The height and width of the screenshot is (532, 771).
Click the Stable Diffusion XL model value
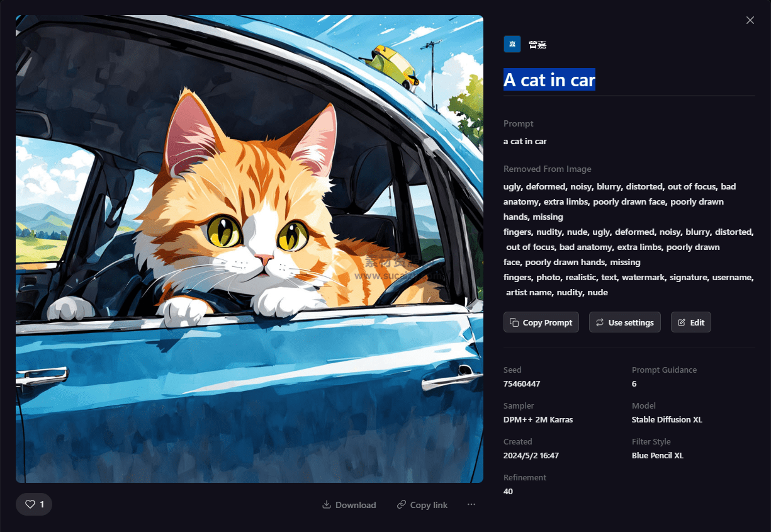tap(667, 419)
